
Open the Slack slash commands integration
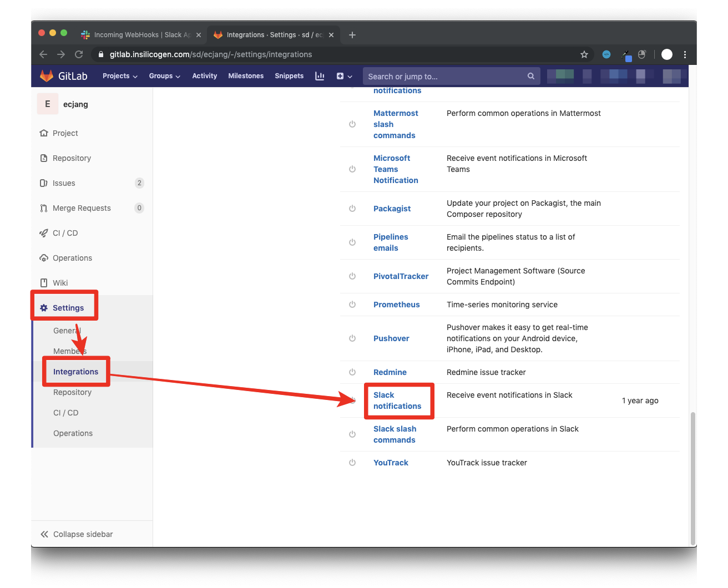(x=395, y=434)
